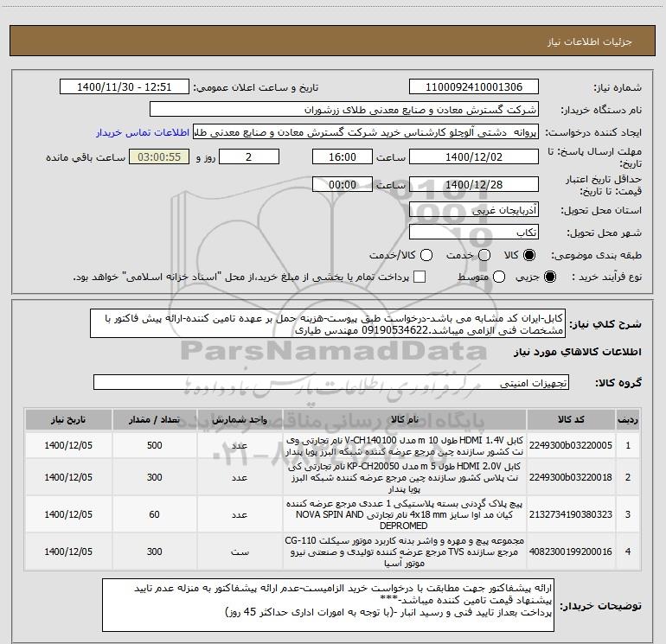The height and width of the screenshot is (644, 666).
Task: Click the نام کالا column header
Action: (x=405, y=420)
